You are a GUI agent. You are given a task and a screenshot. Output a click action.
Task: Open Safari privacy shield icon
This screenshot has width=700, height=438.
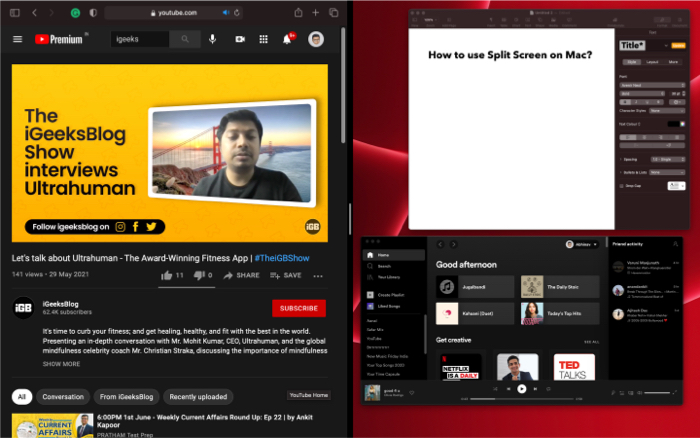93,13
